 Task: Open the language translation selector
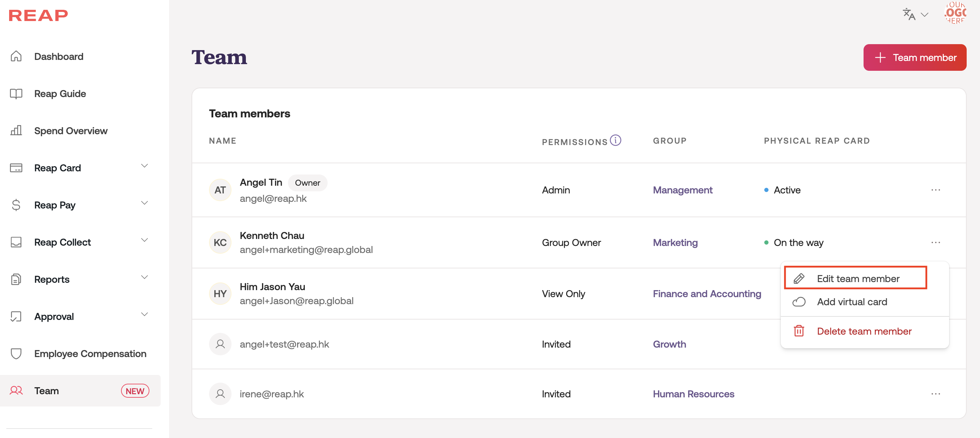(x=915, y=14)
